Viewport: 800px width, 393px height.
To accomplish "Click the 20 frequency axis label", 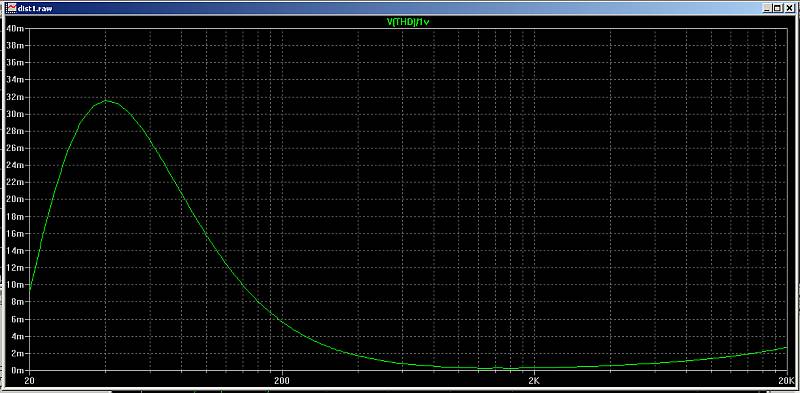I will pyautogui.click(x=29, y=381).
